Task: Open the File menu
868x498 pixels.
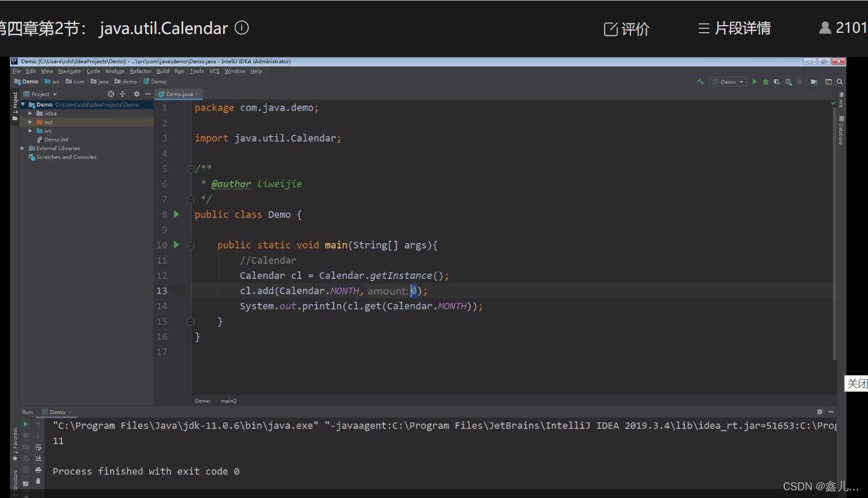Action: click(16, 71)
